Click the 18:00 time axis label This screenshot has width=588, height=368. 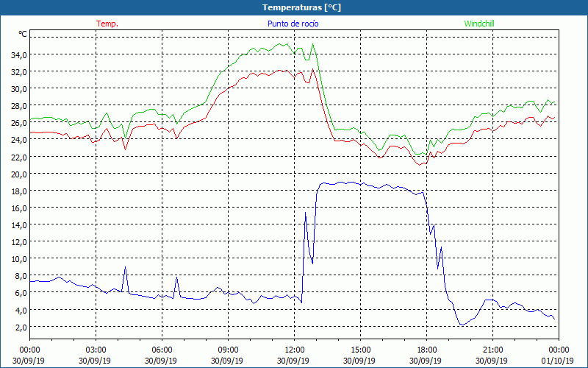coord(427,350)
